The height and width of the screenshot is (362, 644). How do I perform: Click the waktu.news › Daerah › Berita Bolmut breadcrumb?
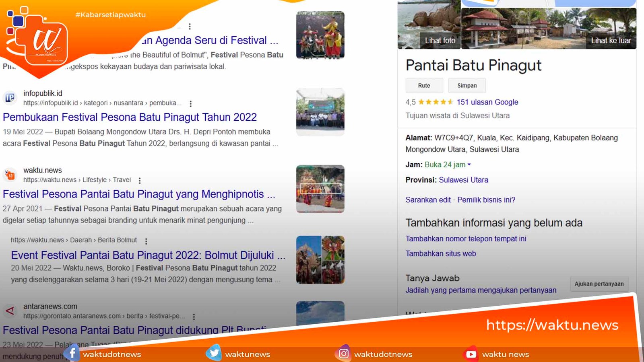(x=74, y=240)
